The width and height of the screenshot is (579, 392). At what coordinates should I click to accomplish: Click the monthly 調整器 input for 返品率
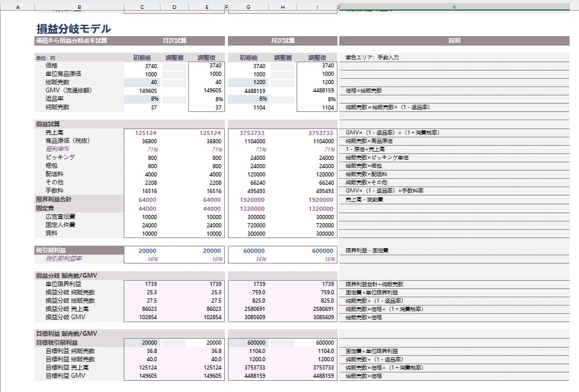pyautogui.click(x=282, y=99)
